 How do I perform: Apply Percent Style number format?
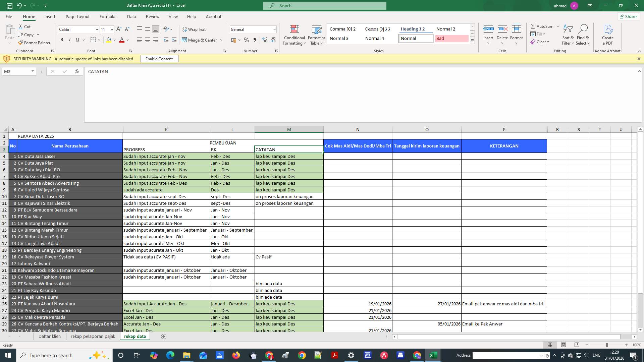(x=247, y=40)
